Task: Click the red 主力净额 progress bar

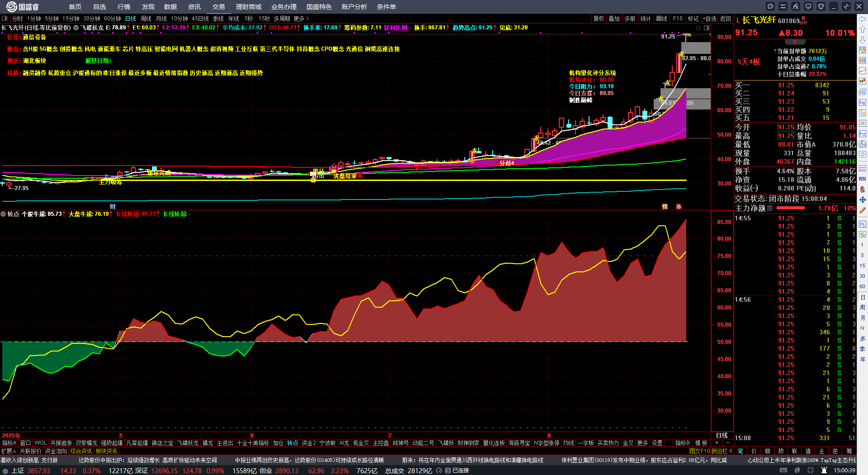Action: click(x=790, y=208)
